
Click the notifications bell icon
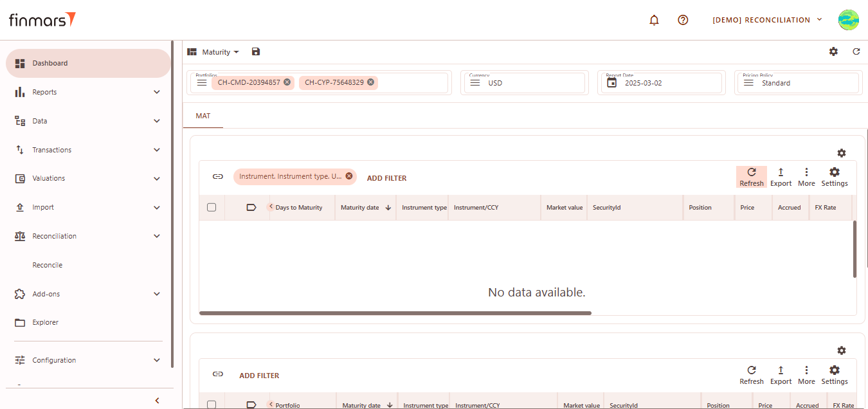tap(654, 20)
